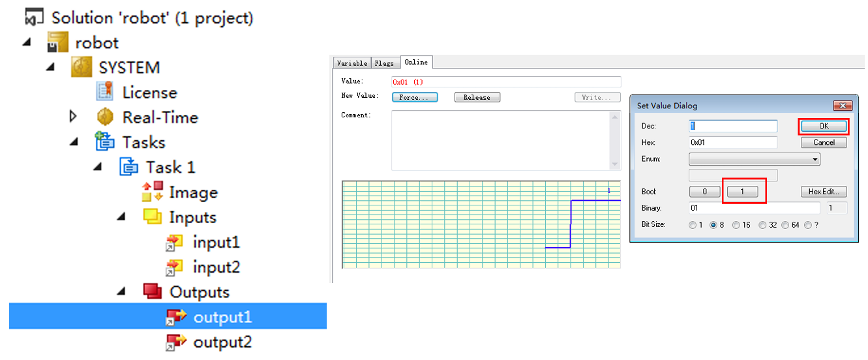Screen dimensions: 868x360
Task: Expand the Real-Time tree node
Action: click(73, 117)
